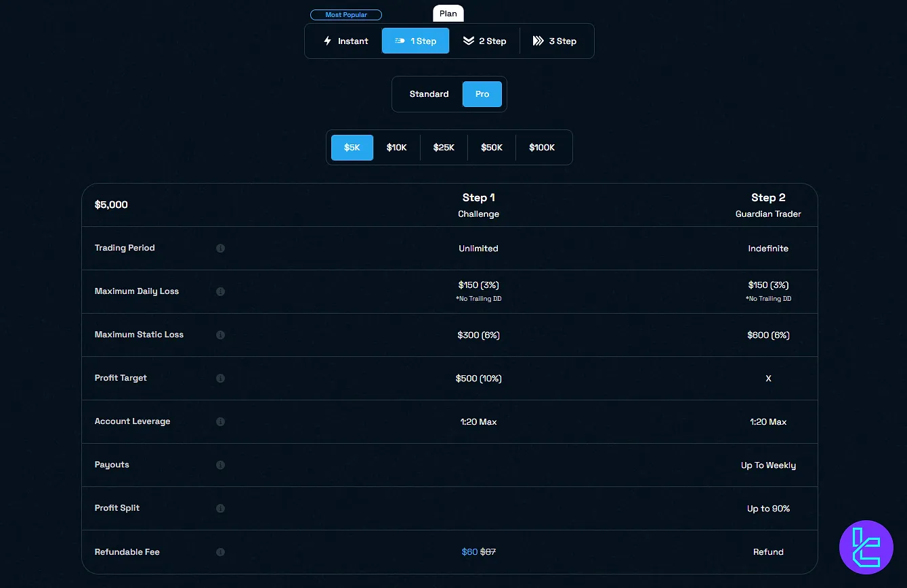The width and height of the screenshot is (907, 588).
Task: Switch to the 2 Step plan tab
Action: pyautogui.click(x=484, y=41)
